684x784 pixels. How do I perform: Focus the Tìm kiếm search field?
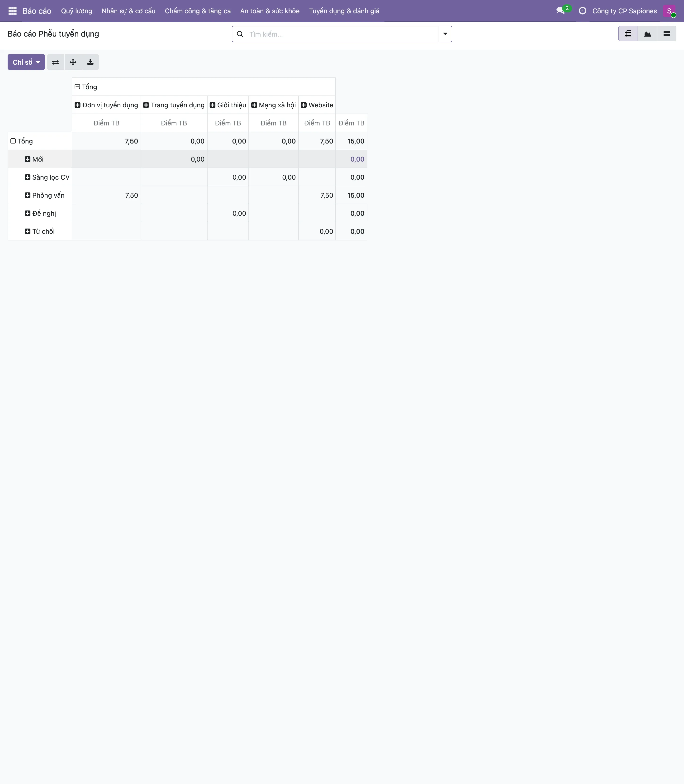coord(342,34)
